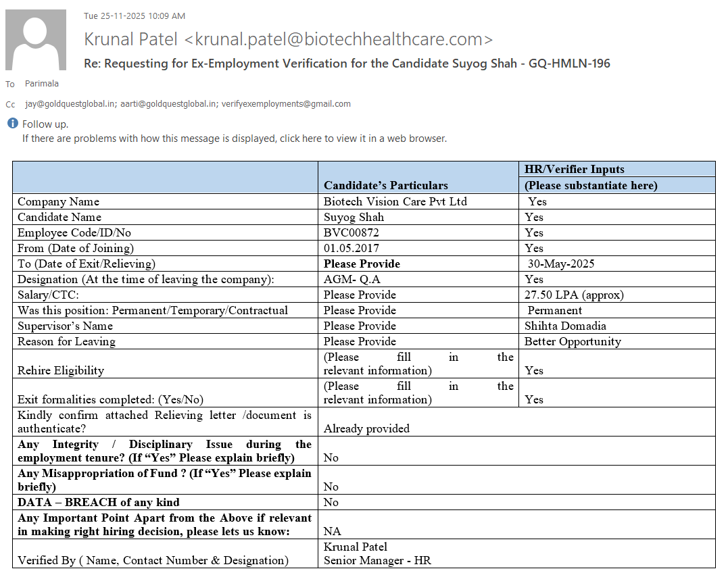
Task: Click No answer for DATA – BREACH
Action: pos(331,503)
